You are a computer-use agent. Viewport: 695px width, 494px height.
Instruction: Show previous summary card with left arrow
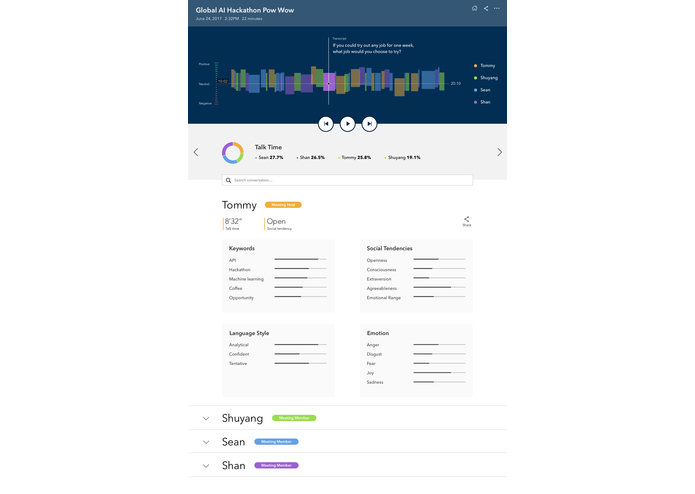tap(196, 152)
